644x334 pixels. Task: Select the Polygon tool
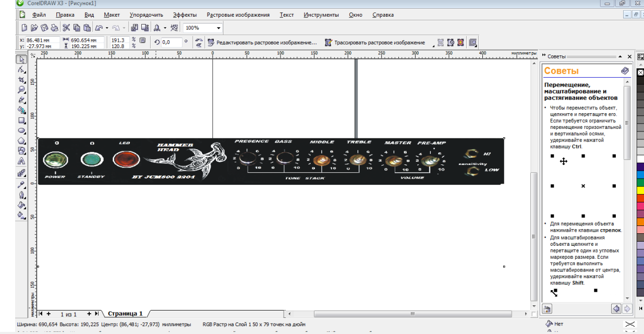pos(21,141)
